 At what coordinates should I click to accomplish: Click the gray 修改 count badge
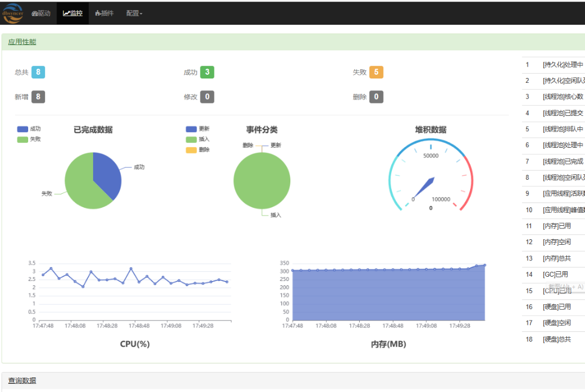coord(207,97)
